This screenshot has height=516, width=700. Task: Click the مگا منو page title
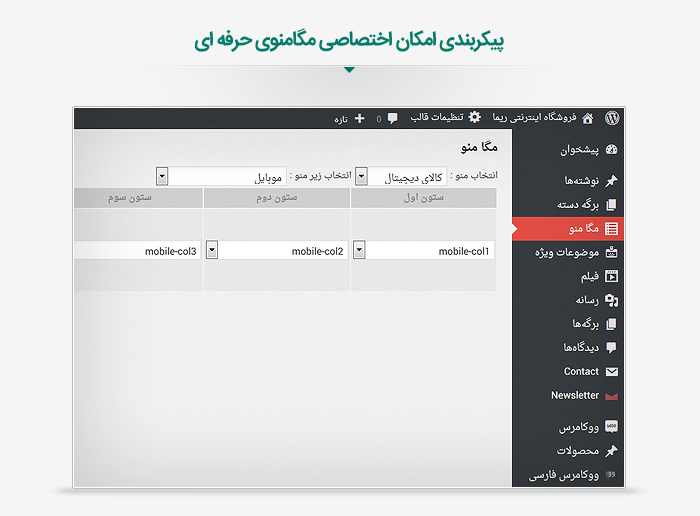point(479,147)
